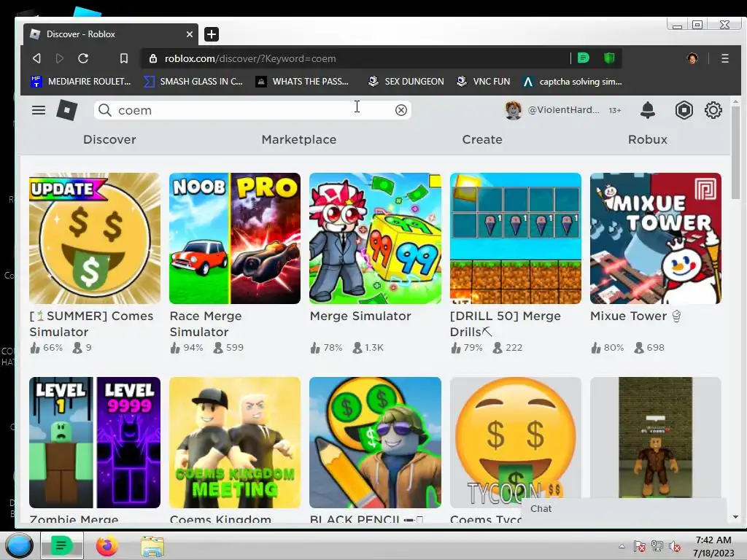Open File Explorer from the taskbar
This screenshot has height=560, width=747.
click(x=152, y=546)
